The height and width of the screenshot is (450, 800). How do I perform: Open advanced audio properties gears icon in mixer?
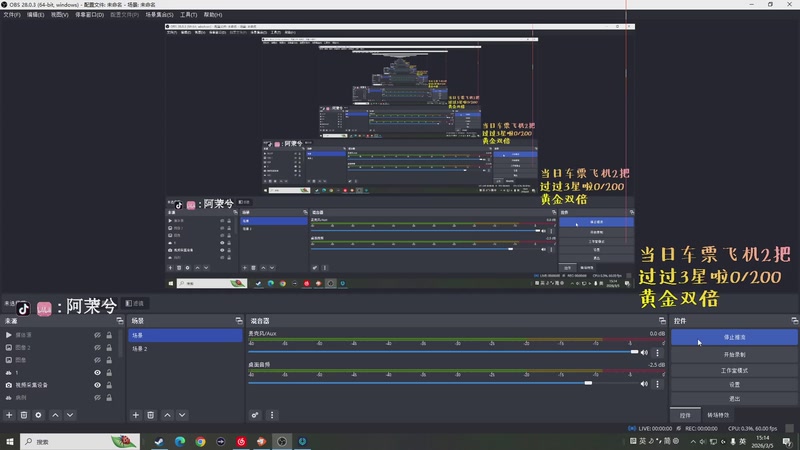tap(255, 415)
